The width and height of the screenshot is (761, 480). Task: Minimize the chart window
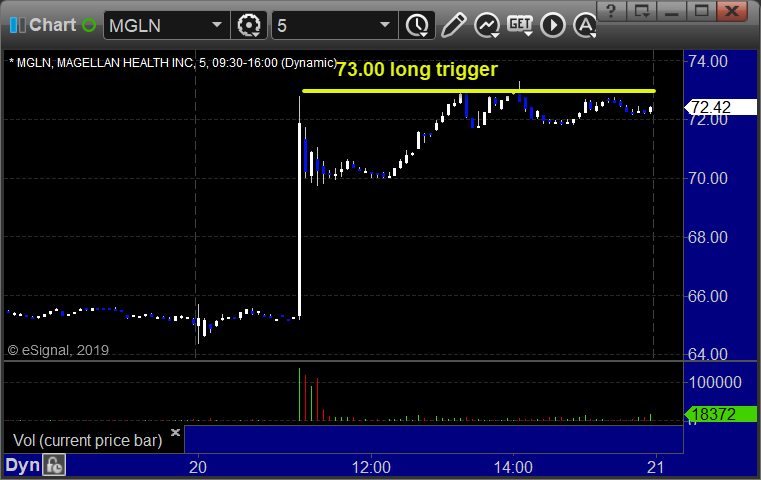click(671, 11)
